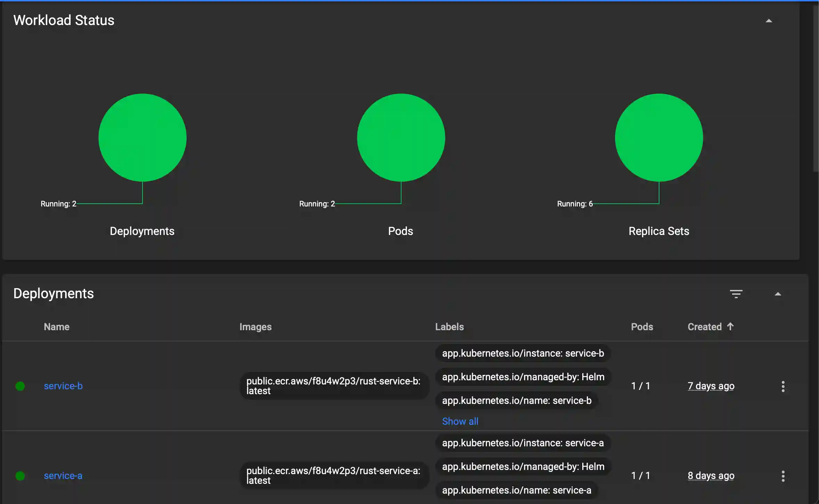Click the Pods status pie chart
The image size is (819, 504).
tap(400, 138)
